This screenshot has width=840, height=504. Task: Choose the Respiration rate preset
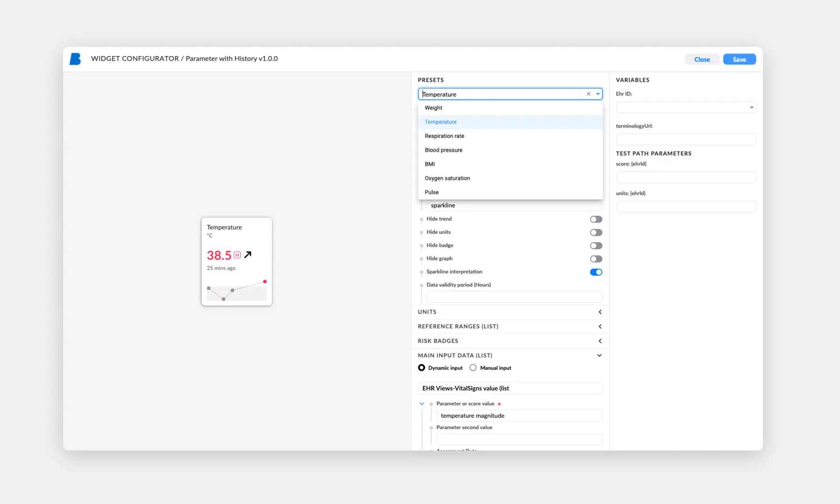click(x=510, y=136)
